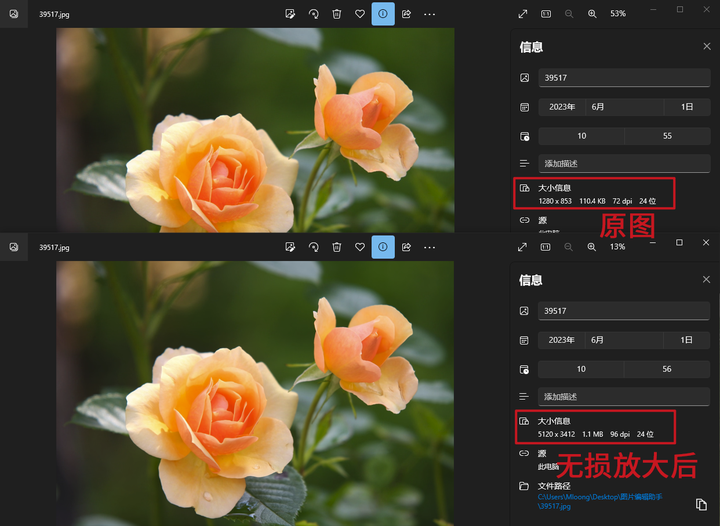
Task: Open the file path link in bottom panel
Action: point(600,502)
